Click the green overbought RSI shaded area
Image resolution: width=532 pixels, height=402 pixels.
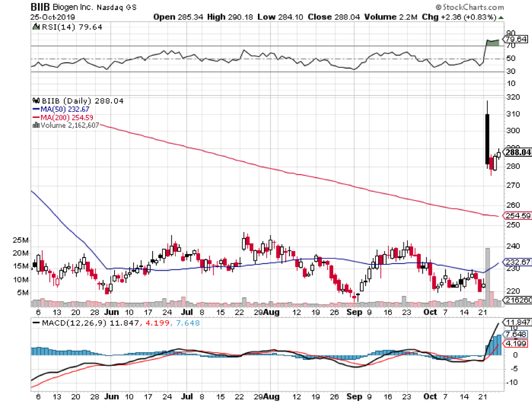tap(492, 43)
